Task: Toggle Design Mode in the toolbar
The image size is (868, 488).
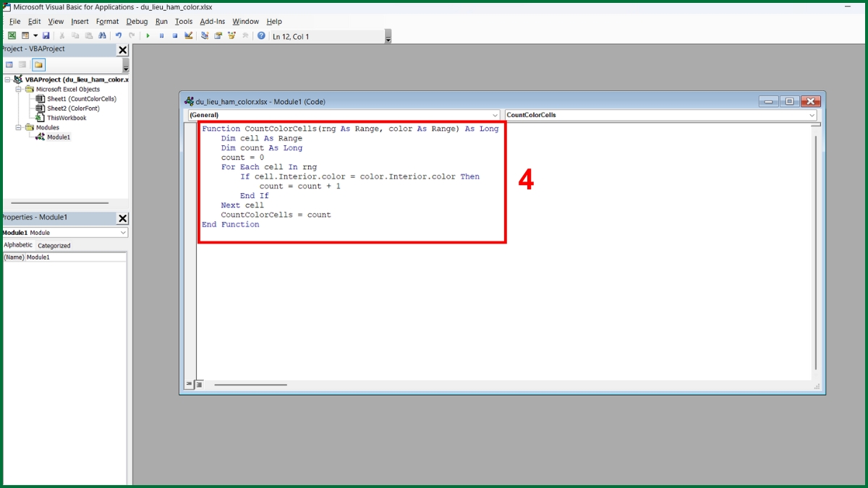Action: [189, 35]
